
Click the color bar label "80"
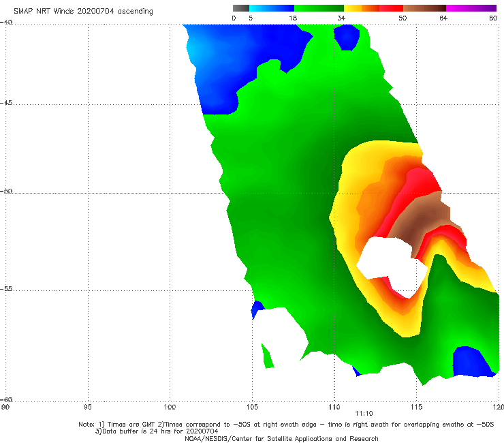click(493, 18)
